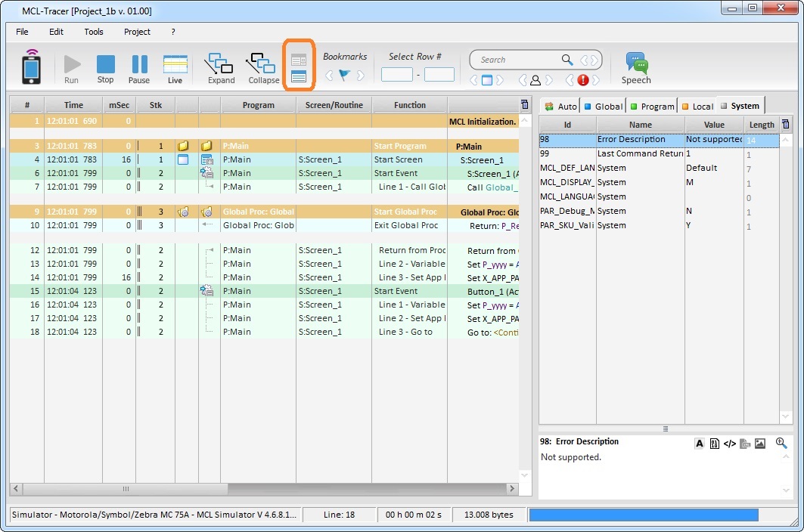Click the Function column header
Viewport: 804px width, 532px height.
point(410,105)
